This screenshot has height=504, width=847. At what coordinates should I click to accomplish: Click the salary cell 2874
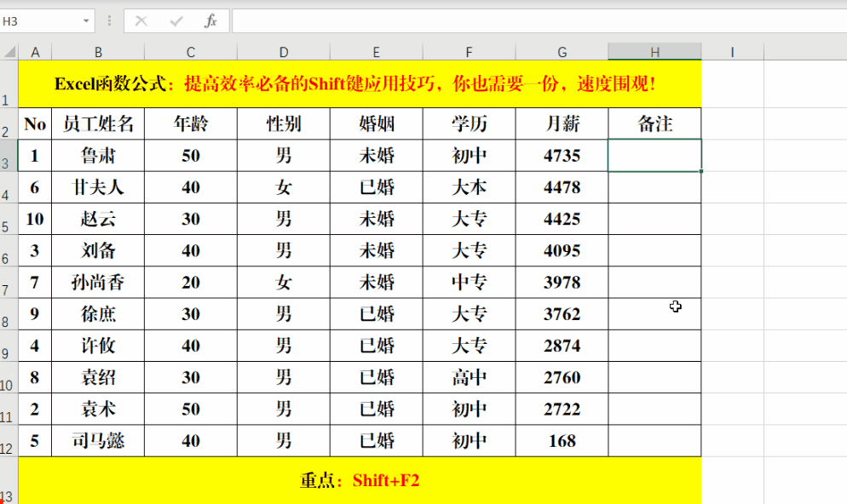click(562, 346)
